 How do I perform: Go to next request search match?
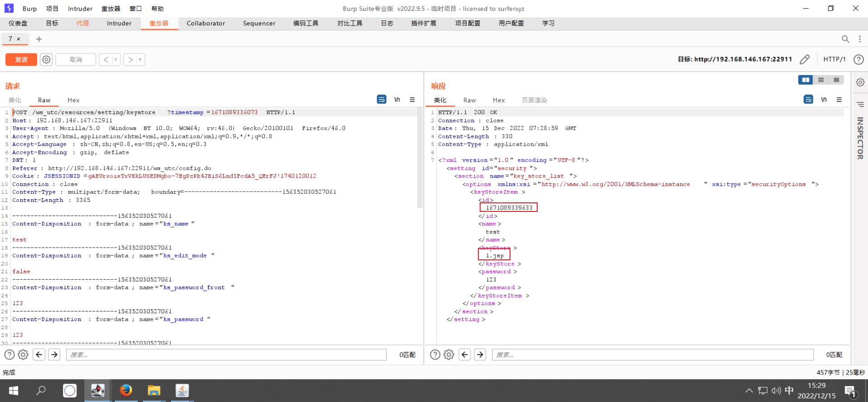(54, 354)
